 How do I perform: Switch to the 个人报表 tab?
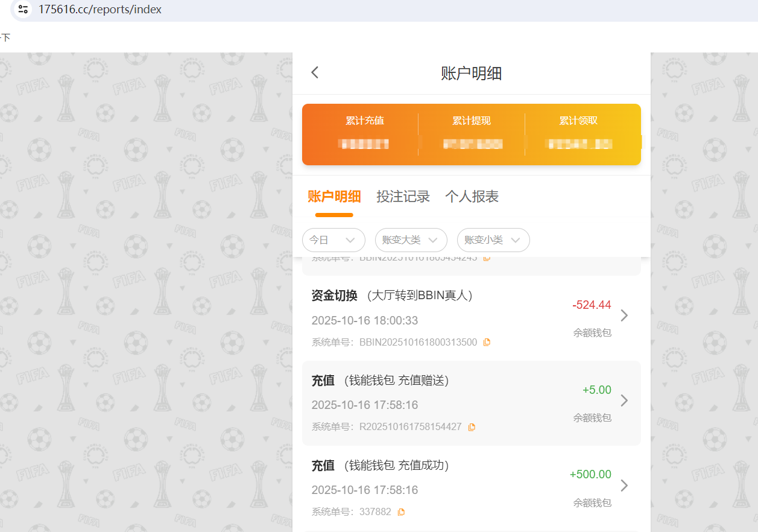click(471, 196)
